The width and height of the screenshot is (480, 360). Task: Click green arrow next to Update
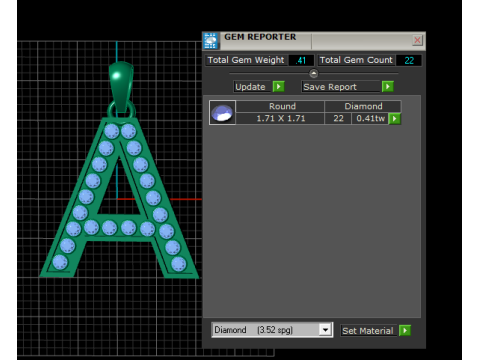(279, 87)
